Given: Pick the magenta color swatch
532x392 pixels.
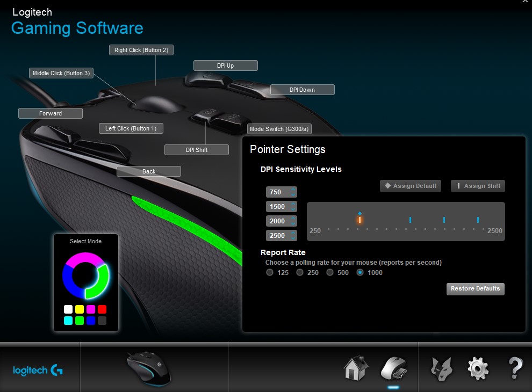Looking at the screenshot, I should pyautogui.click(x=91, y=309).
